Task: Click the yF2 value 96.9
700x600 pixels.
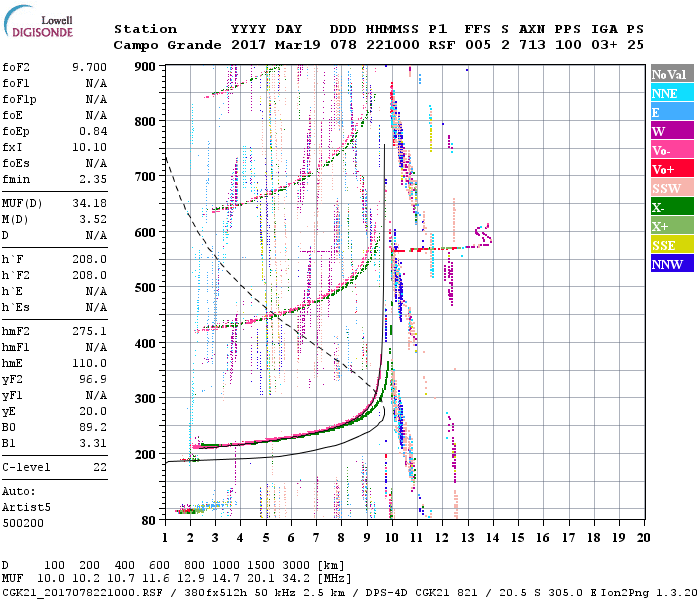Action: [x=93, y=379]
